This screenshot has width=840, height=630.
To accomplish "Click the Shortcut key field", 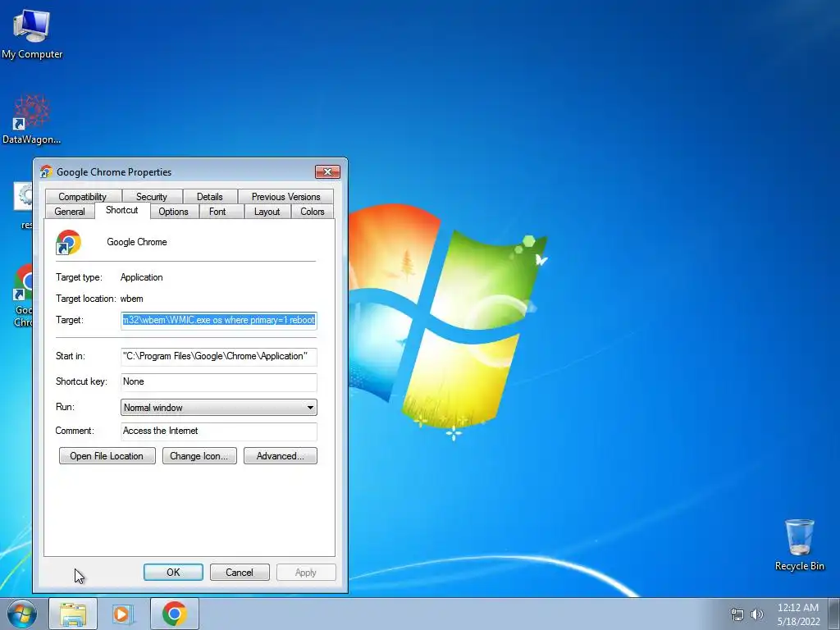I will (x=218, y=382).
